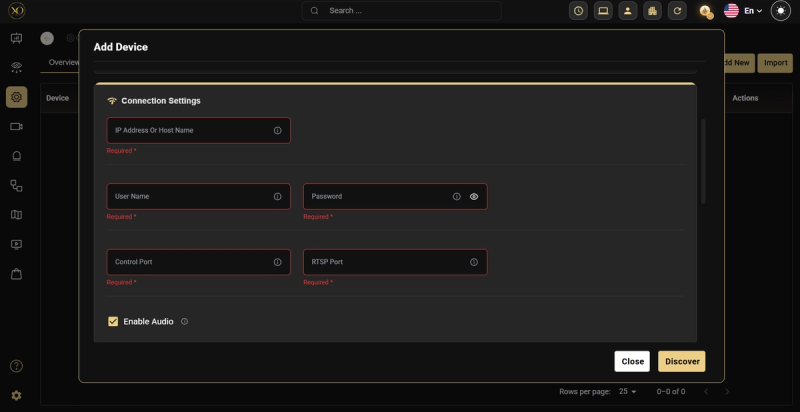Viewport: 800px width, 412px height.
Task: Click the User Name field
Action: click(198, 196)
